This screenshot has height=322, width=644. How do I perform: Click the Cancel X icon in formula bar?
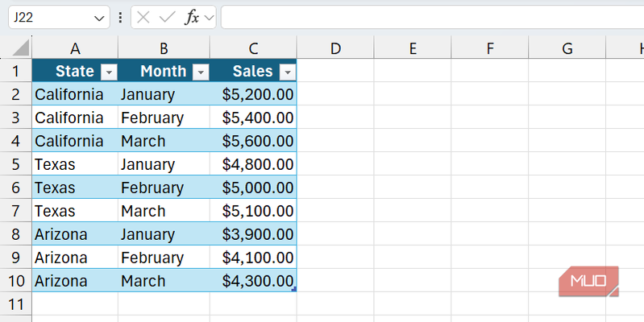tap(143, 17)
